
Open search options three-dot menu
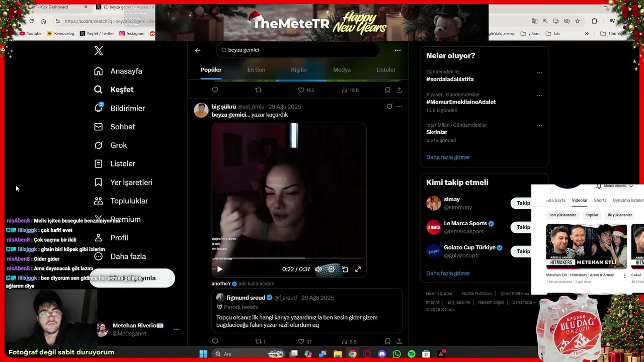click(397, 50)
